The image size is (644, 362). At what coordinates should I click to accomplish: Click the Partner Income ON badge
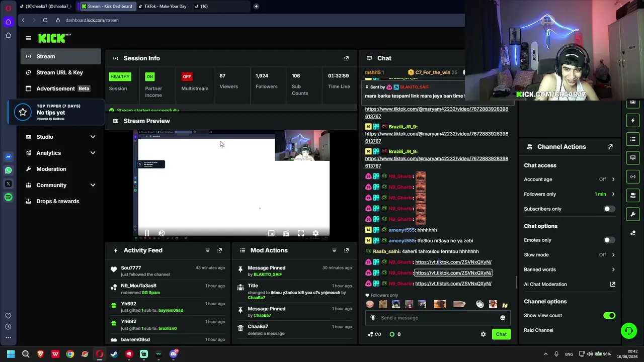[149, 76]
